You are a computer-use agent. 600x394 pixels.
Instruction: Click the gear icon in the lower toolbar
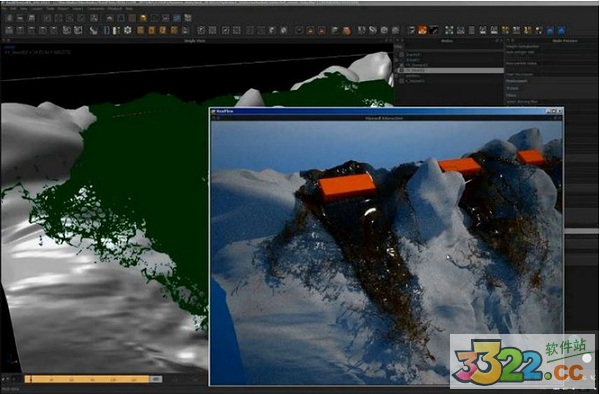coord(127,30)
